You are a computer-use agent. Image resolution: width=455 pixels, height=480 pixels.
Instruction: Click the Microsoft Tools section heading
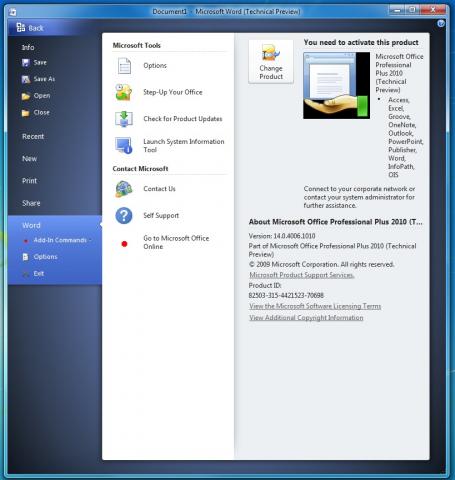pyautogui.click(x=137, y=45)
